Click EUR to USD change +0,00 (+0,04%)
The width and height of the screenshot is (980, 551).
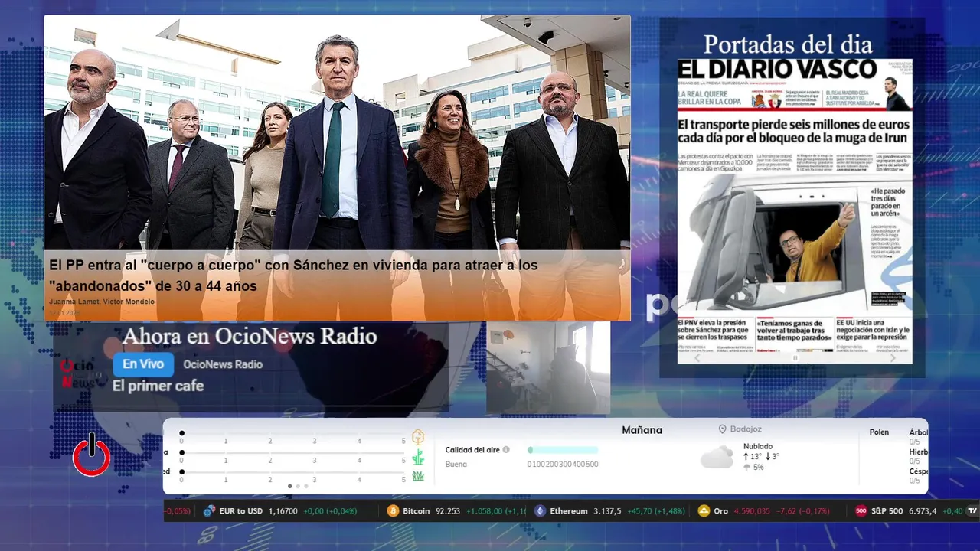(330, 511)
